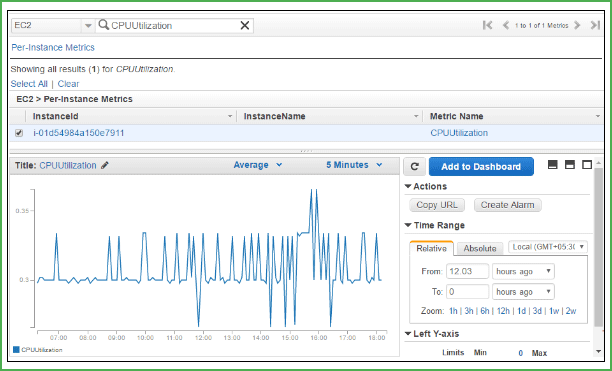Zoom graph to 6h
Viewport: 612px width, 371px height.
coord(485,311)
